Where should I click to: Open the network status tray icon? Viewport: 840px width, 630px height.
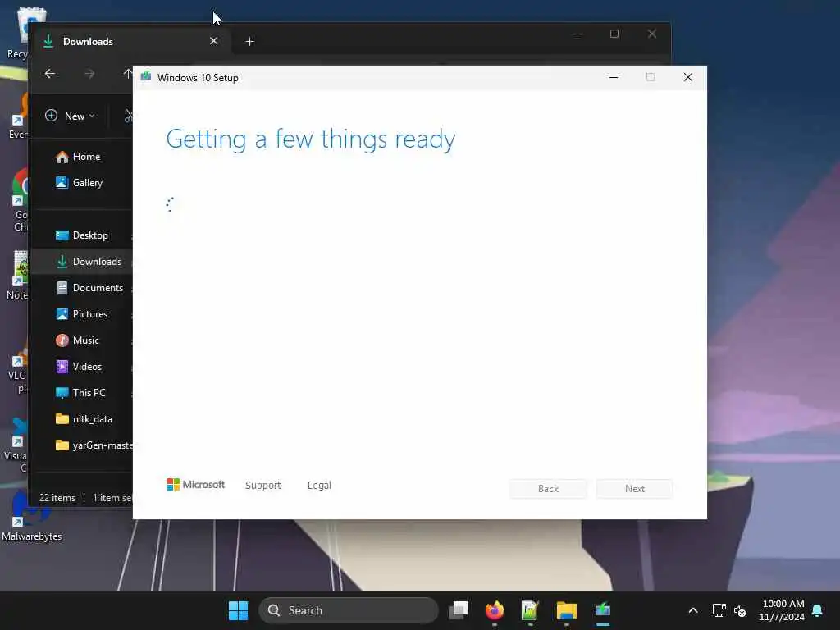click(719, 610)
